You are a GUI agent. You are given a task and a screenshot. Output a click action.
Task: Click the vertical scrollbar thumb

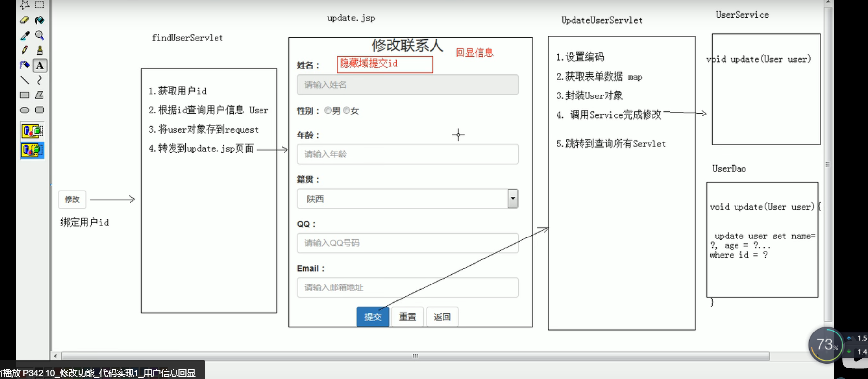(828, 164)
